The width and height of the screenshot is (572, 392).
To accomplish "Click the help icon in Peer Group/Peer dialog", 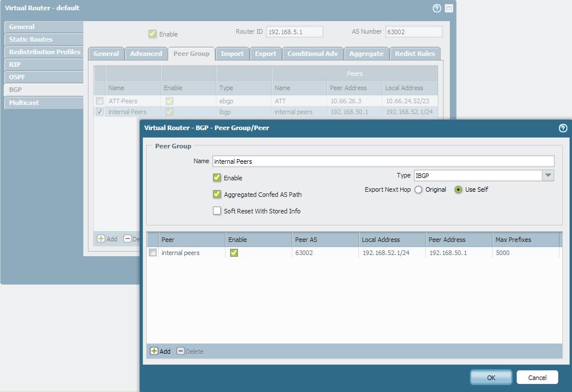I will pyautogui.click(x=563, y=128).
